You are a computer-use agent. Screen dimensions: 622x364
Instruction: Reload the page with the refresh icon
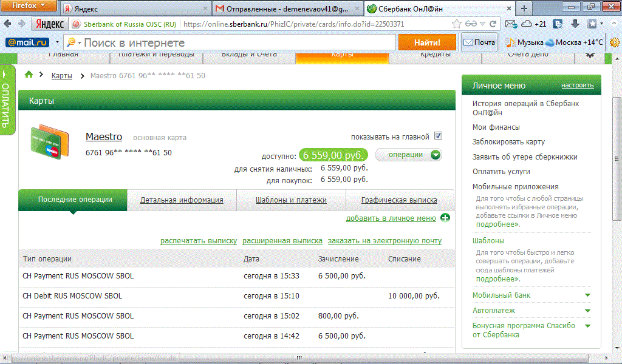(x=493, y=24)
